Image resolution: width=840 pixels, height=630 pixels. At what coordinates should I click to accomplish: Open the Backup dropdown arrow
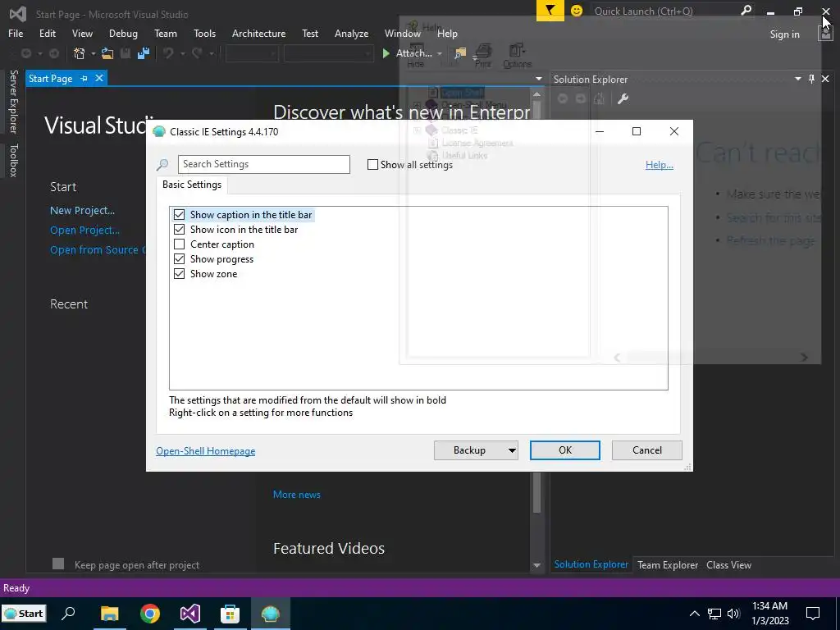click(x=512, y=450)
